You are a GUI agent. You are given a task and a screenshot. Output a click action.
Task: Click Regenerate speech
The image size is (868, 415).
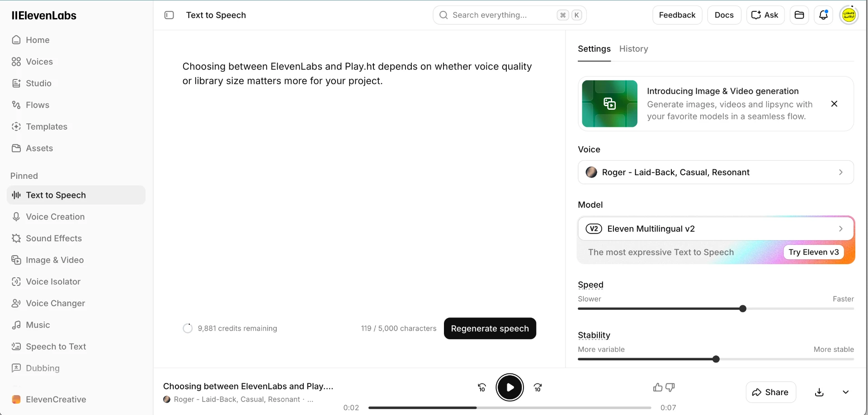click(490, 328)
